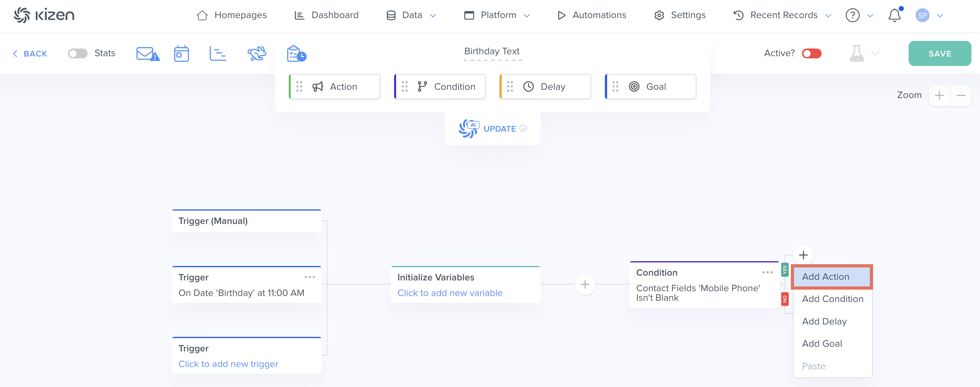980x387 pixels.
Task: Click the Zoom in plus icon
Action: click(x=939, y=95)
